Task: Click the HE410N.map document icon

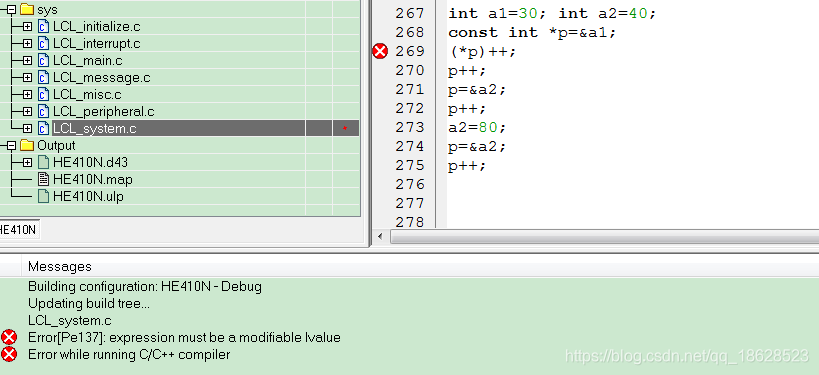Action: [x=44, y=180]
